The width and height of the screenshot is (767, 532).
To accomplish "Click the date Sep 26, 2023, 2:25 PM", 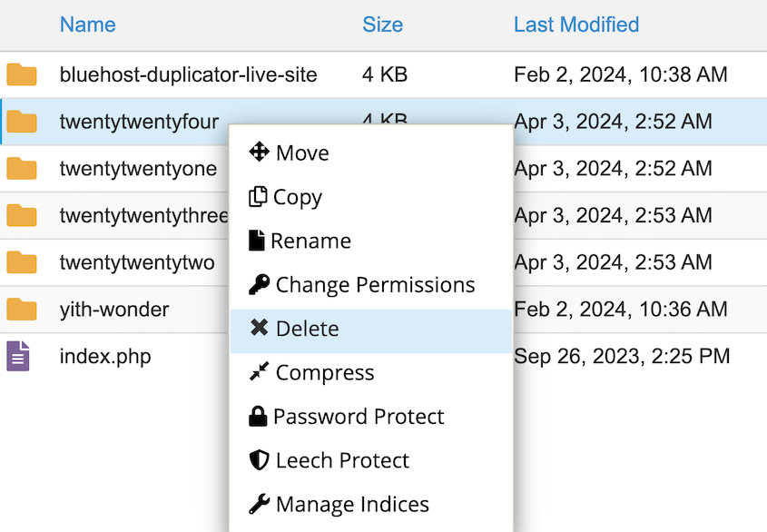I will (622, 356).
